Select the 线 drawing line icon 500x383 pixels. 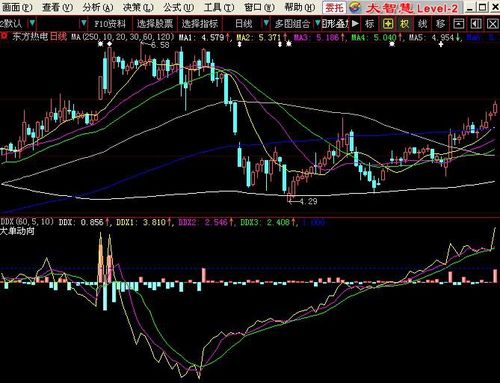(422, 24)
